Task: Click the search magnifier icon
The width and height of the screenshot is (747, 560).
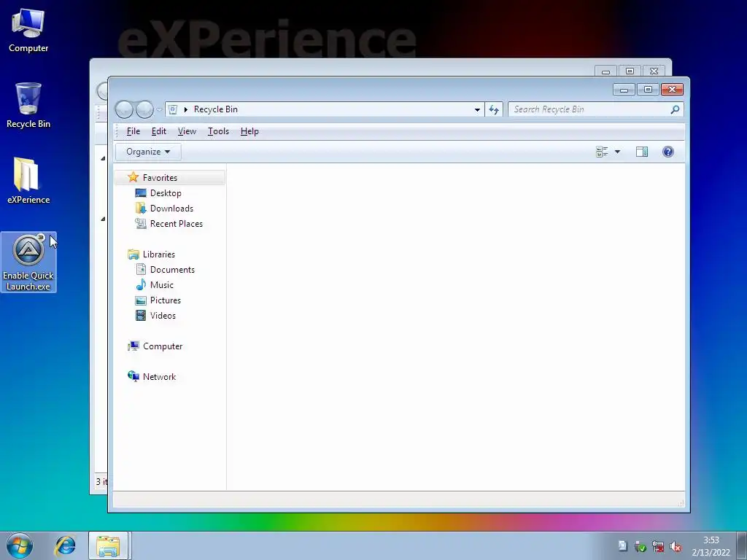Action: click(x=675, y=109)
